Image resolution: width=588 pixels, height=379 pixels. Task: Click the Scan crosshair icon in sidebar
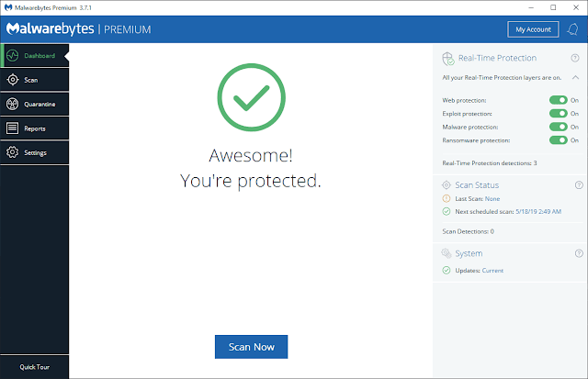click(x=13, y=80)
